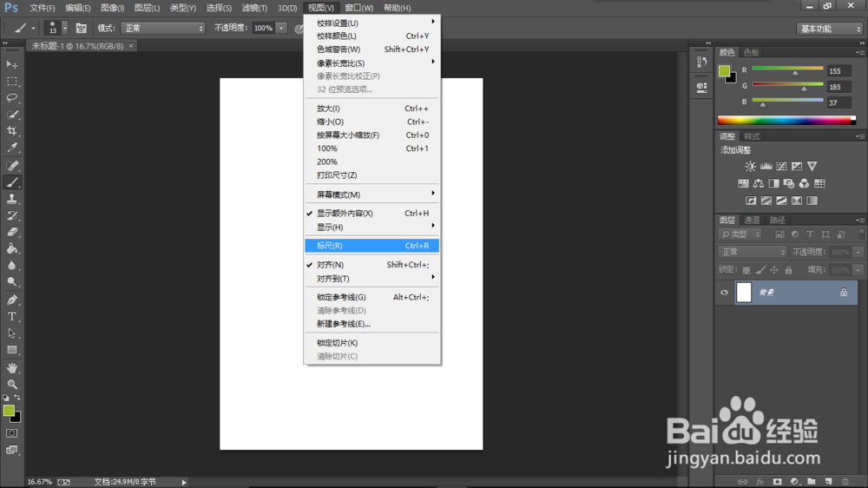
Task: Select the Rectangular Marquee tool
Action: pos(11,81)
